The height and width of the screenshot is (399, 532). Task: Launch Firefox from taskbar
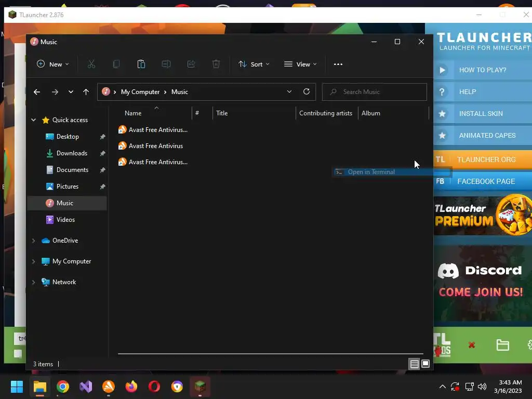[131, 387]
